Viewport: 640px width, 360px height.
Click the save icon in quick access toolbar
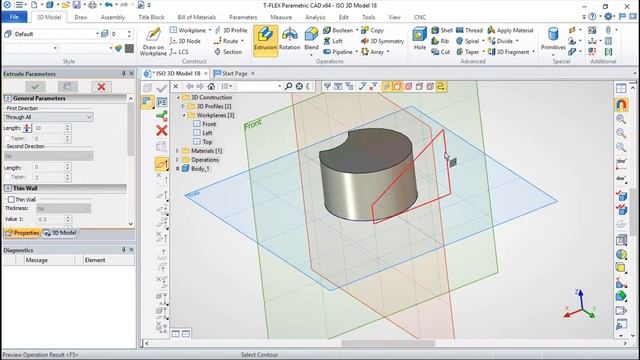point(77,5)
